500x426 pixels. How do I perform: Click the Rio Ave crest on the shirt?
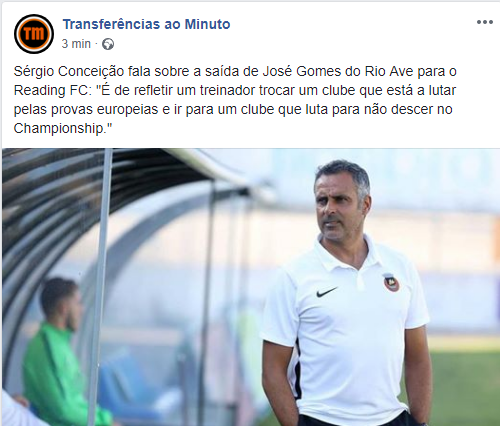[x=391, y=283]
